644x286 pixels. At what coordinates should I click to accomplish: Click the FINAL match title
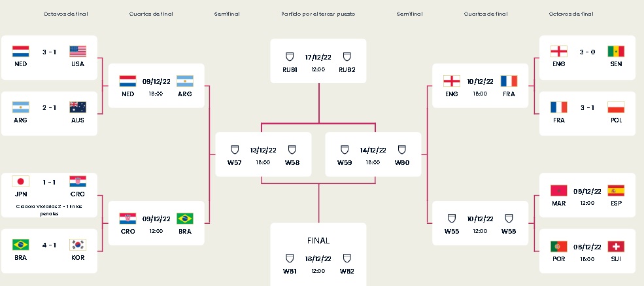click(x=318, y=240)
